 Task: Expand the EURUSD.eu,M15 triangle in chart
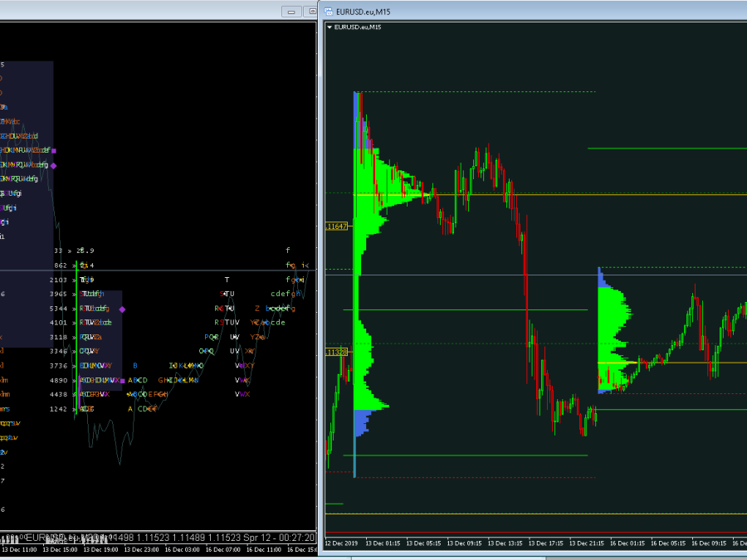pos(330,27)
